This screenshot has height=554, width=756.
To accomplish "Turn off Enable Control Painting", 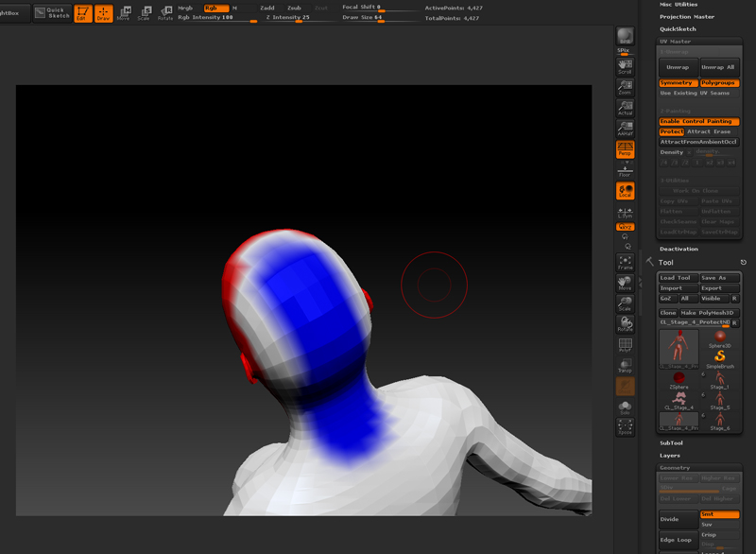I will pyautogui.click(x=699, y=121).
